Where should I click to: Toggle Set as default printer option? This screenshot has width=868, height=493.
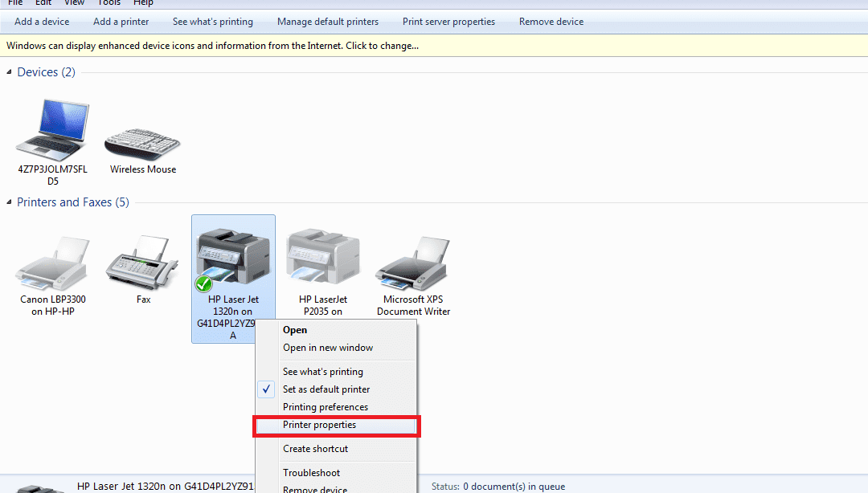(336, 389)
